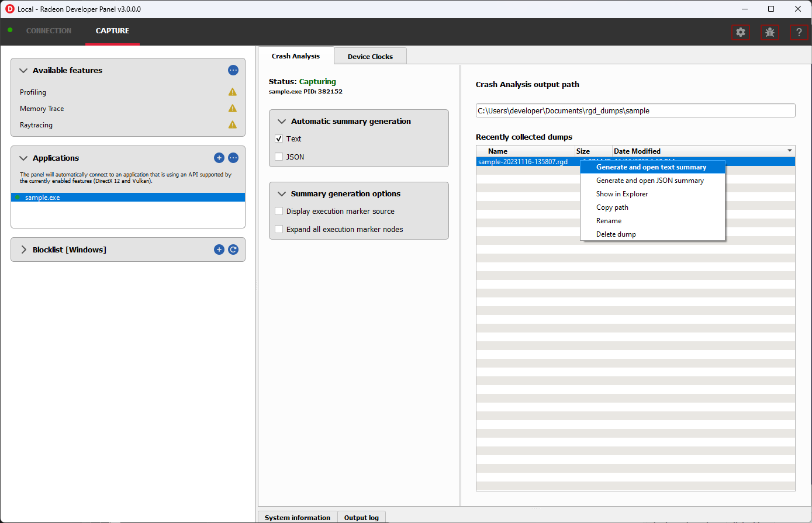Viewport: 812px width, 523px height.
Task: Select Show in Explorer menu entry
Action: (652, 194)
